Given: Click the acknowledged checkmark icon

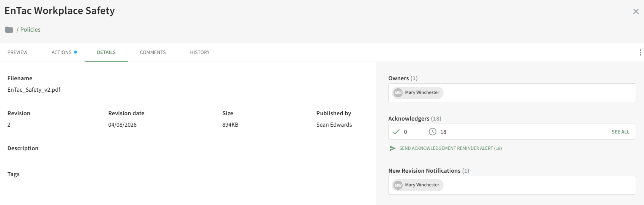Looking at the screenshot, I should pos(396,132).
